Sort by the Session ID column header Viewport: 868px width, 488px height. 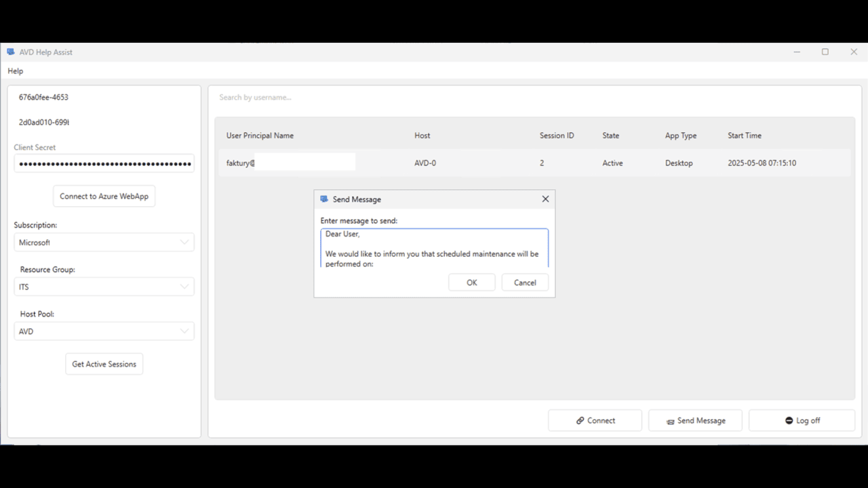(x=557, y=136)
